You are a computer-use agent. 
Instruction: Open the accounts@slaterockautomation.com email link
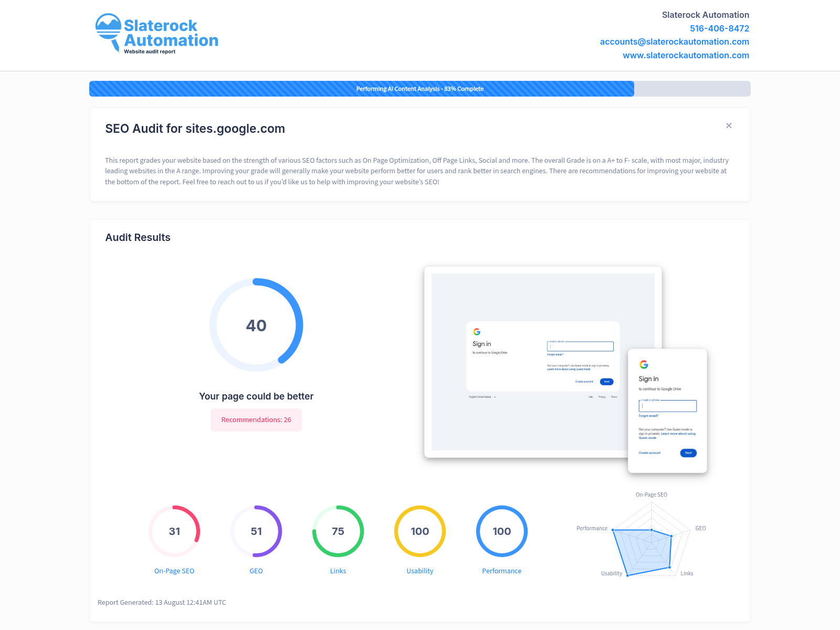675,41
